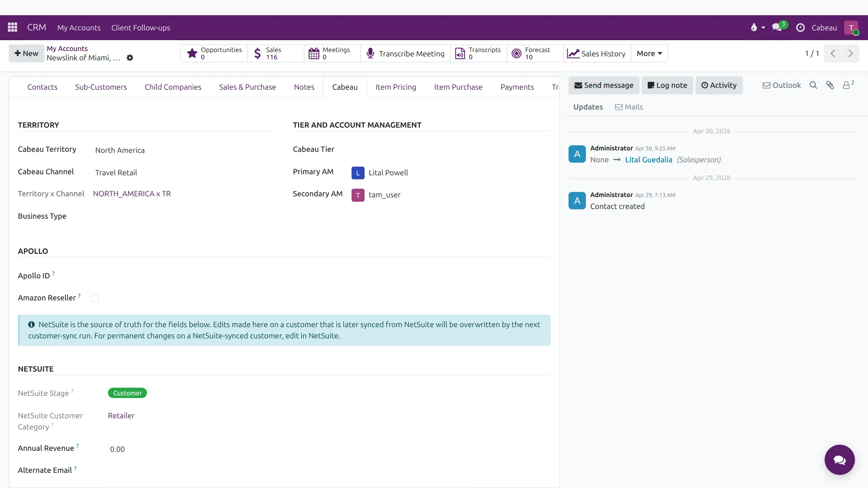This screenshot has height=488, width=868.
Task: Click the Outlook button in chatter
Action: 782,85
